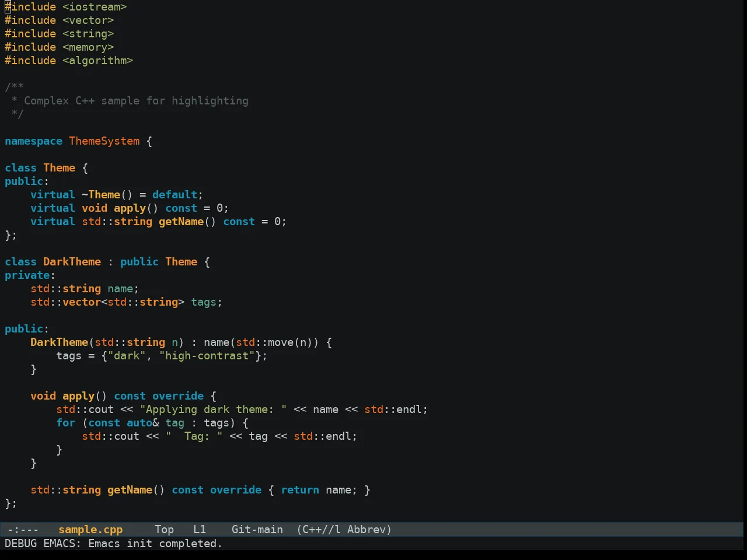Screen dimensions: 747x560
Task: Click the C++//l major mode indicator
Action: click(319, 530)
